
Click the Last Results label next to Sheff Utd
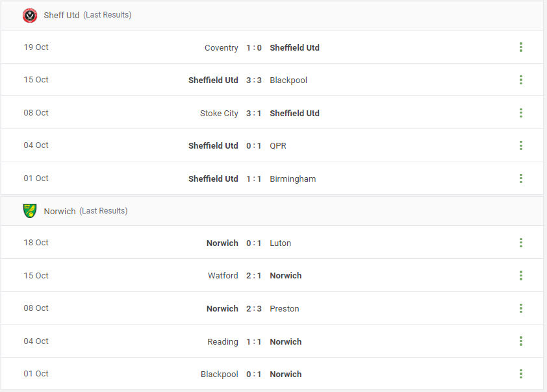[107, 15]
